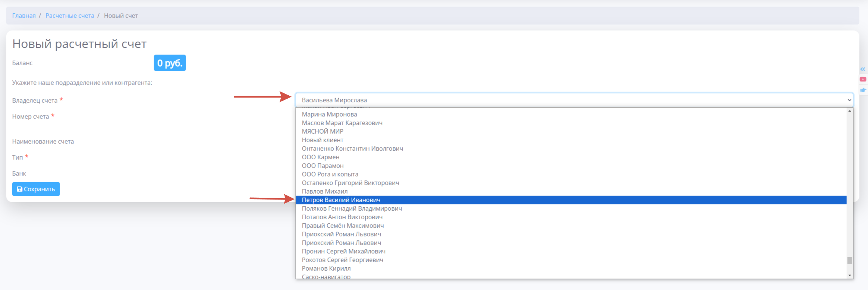This screenshot has height=290, width=868.
Task: Pick МЯСНОЙ МИР in the dropdown list
Action: (x=322, y=131)
